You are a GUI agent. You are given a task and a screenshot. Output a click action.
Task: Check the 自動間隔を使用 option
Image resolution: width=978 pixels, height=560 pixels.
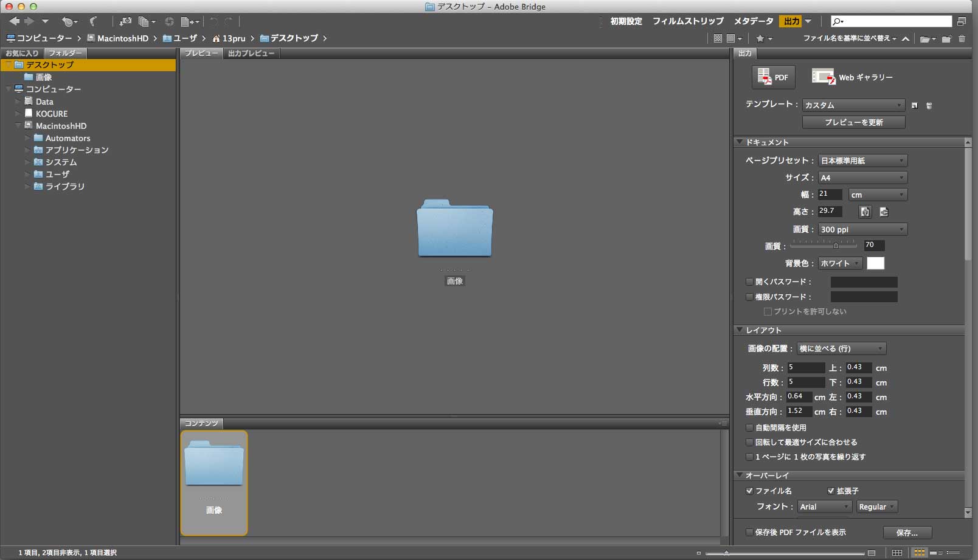[749, 427]
